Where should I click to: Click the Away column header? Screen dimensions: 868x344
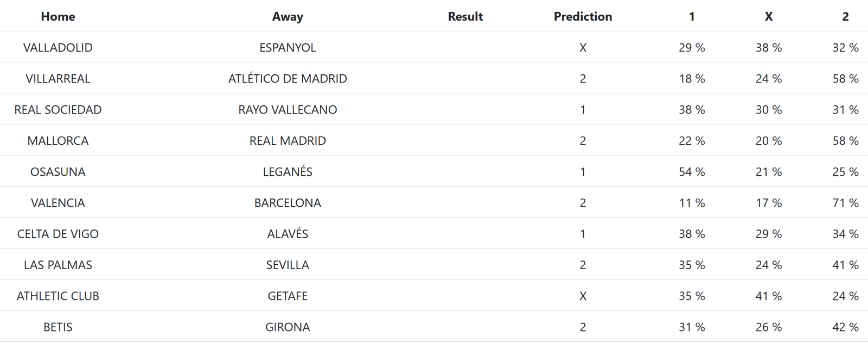point(288,17)
